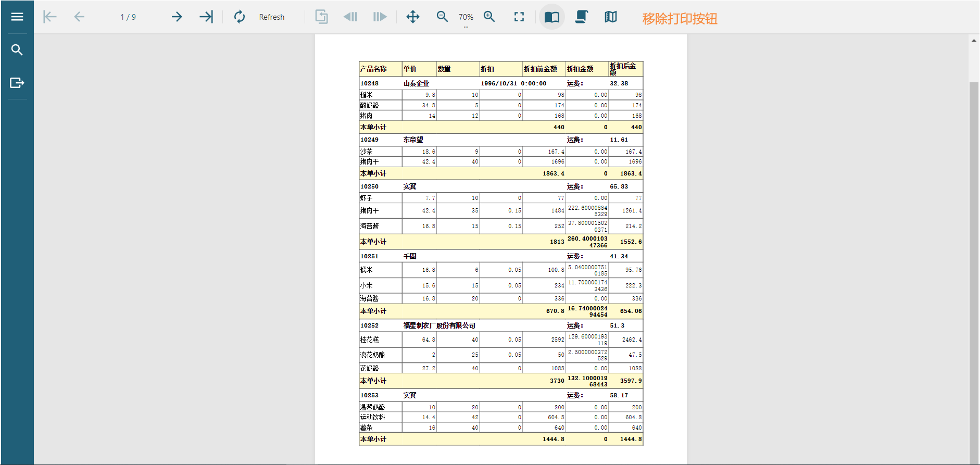Click the page number field 1 / 9

(128, 17)
